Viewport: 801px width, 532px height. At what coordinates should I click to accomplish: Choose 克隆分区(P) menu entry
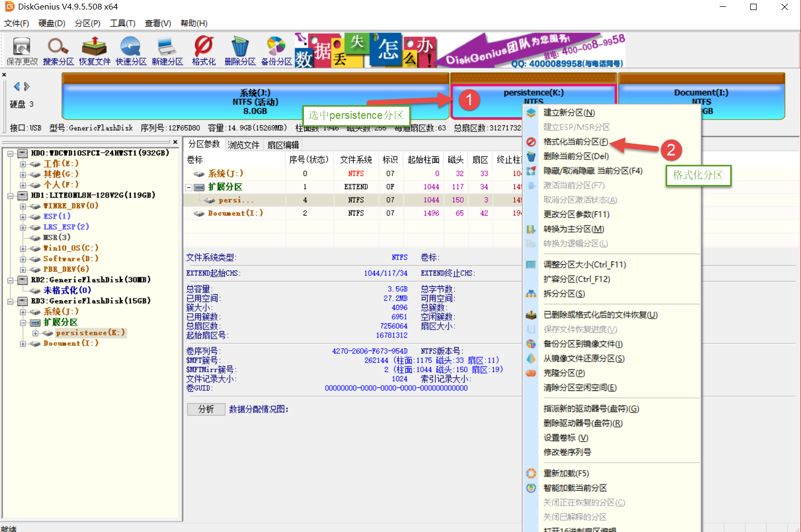coord(612,372)
